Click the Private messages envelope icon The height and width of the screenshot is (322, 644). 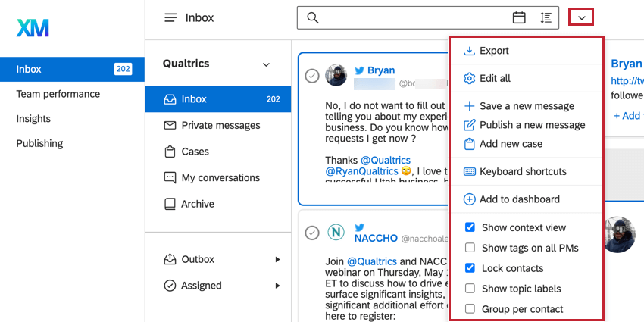point(170,125)
